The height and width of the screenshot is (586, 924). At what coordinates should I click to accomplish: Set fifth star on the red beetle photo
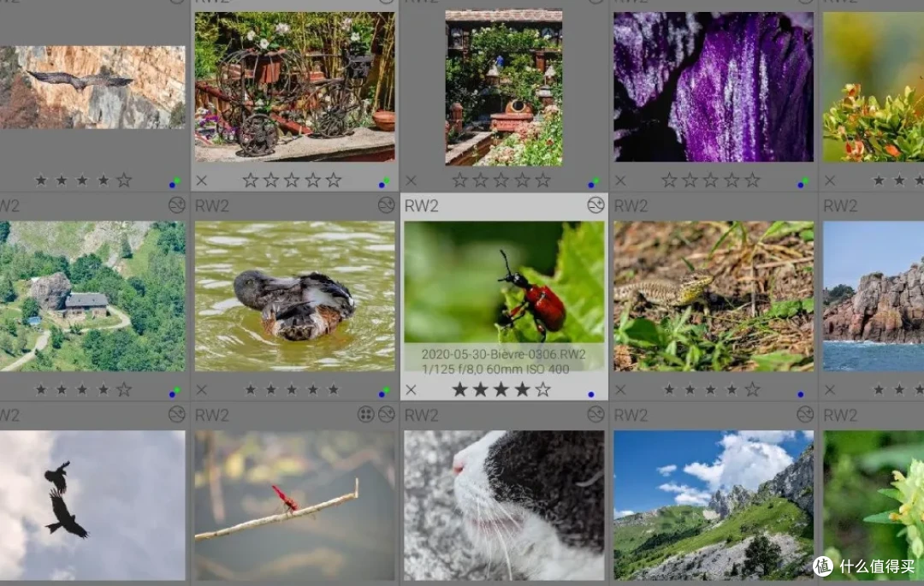coord(542,389)
